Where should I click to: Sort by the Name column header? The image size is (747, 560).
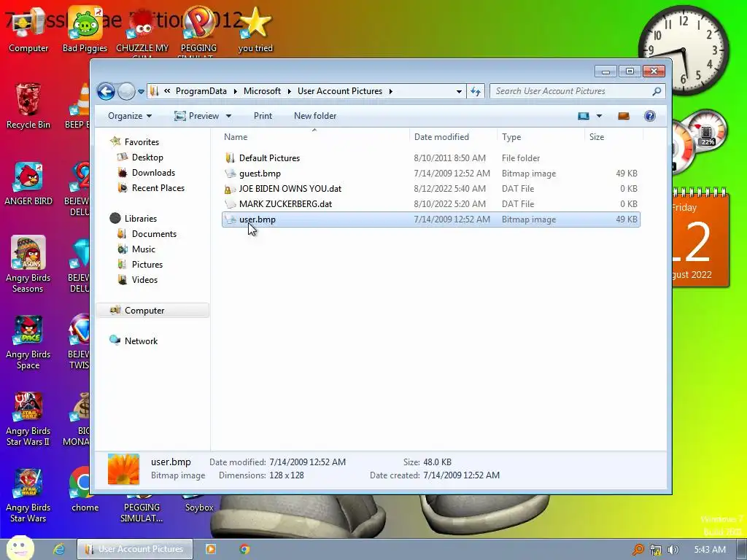(x=314, y=136)
